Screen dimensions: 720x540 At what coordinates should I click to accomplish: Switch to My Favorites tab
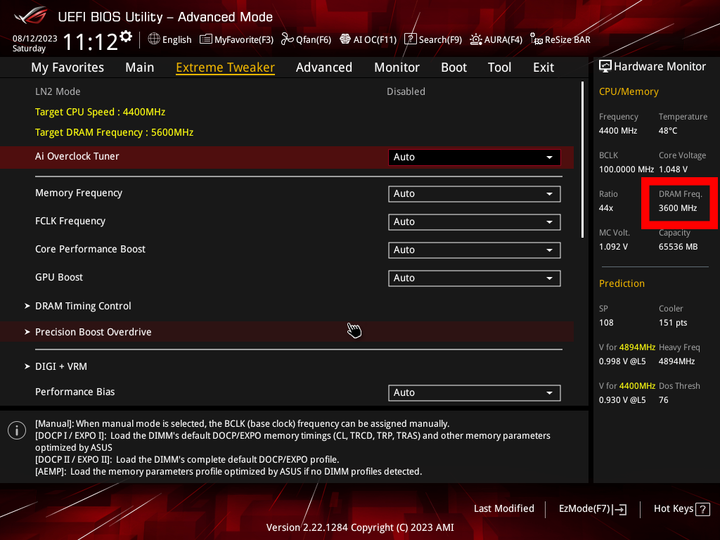tap(68, 68)
